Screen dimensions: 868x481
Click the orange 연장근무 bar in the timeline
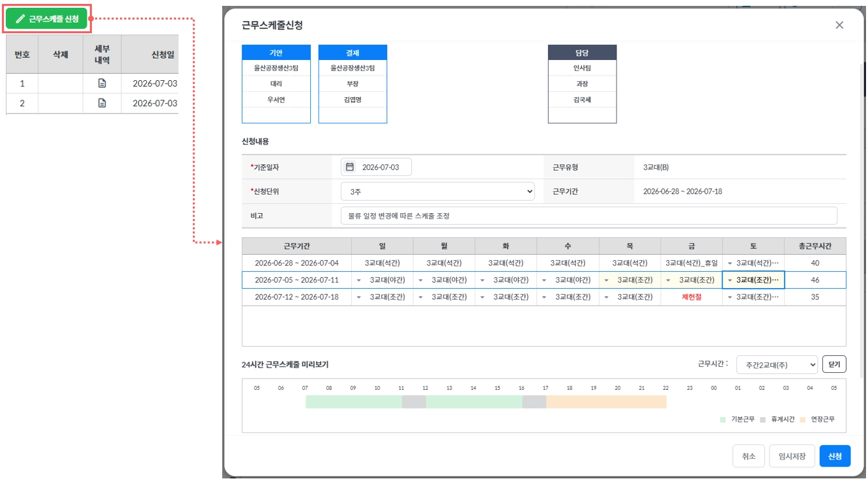pyautogui.click(x=606, y=401)
